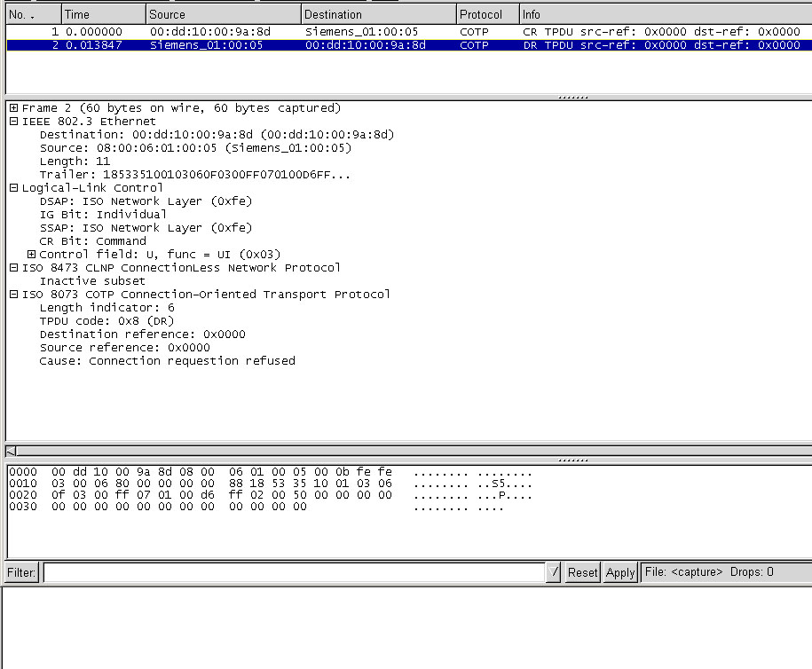Select the Cause: Connection requestion refused line
The width and height of the screenshot is (812, 669).
tap(167, 361)
